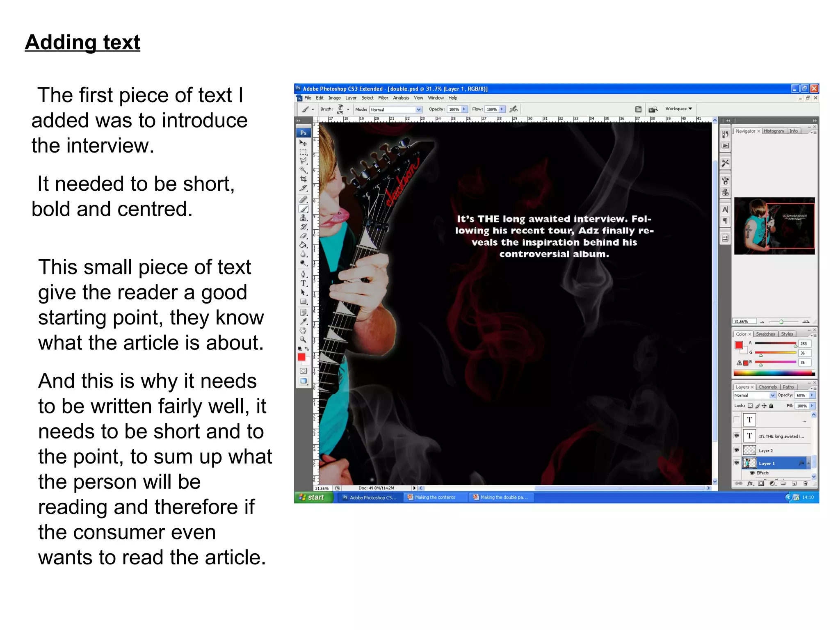Select the Rectangular Marquee tool
This screenshot has height=630, width=840.
pos(303,152)
